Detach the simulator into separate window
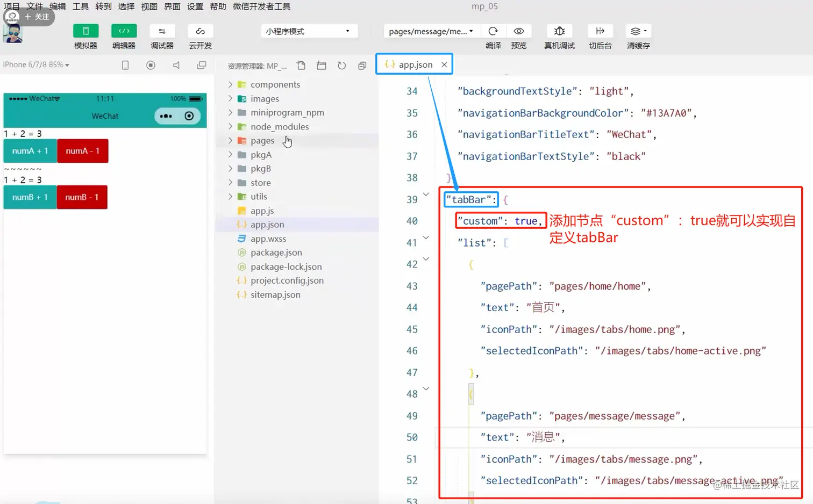 [202, 65]
